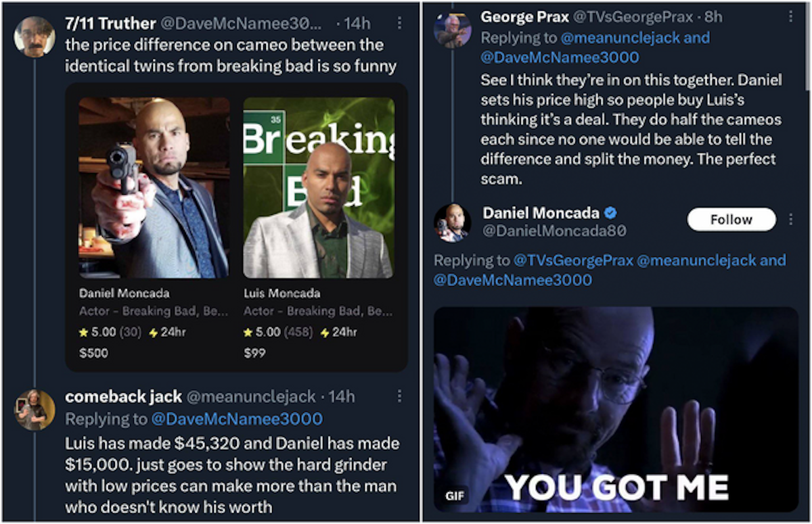Open more options beside the Follow button
Image resolution: width=812 pixels, height=524 pixels.
pos(790,219)
